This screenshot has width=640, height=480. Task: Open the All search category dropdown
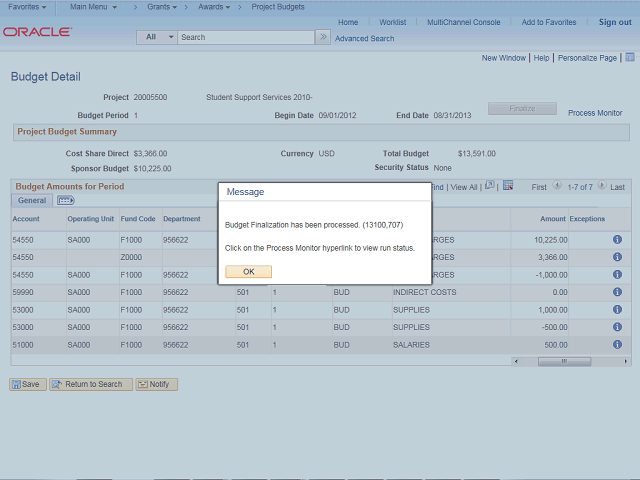(158, 37)
